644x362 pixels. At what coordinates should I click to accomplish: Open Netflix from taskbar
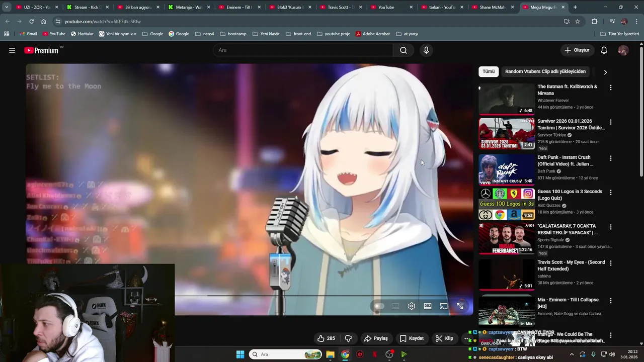374,354
